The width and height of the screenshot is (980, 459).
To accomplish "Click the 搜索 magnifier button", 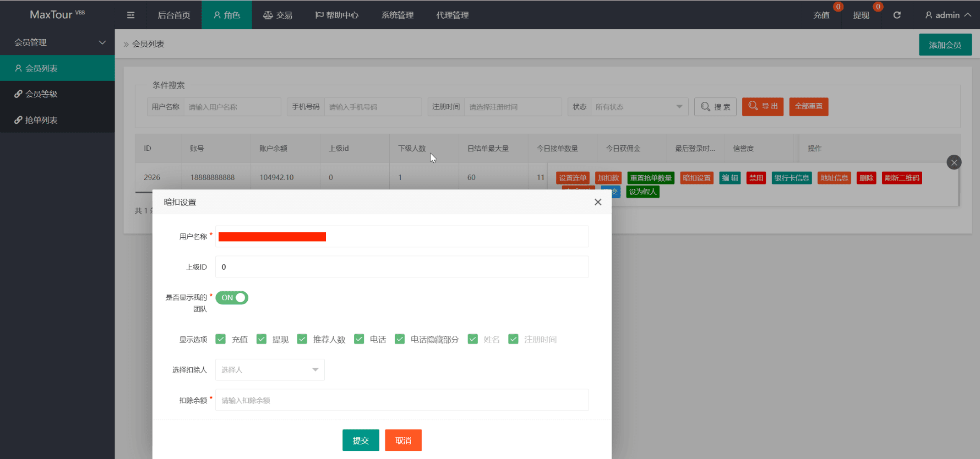I will pos(715,106).
